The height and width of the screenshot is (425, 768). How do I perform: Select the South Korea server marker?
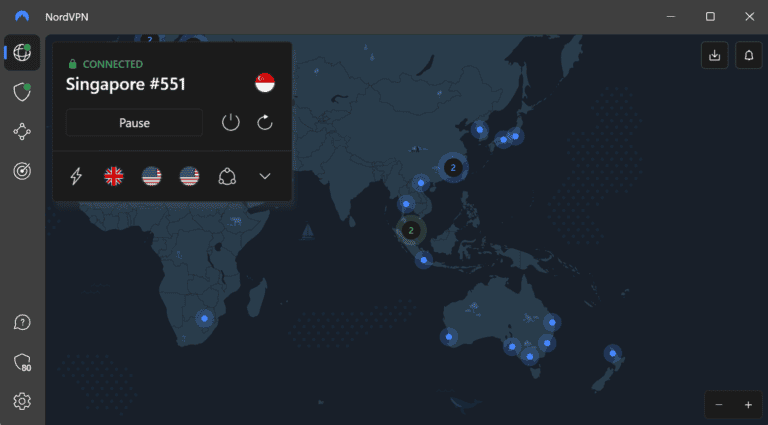click(480, 130)
